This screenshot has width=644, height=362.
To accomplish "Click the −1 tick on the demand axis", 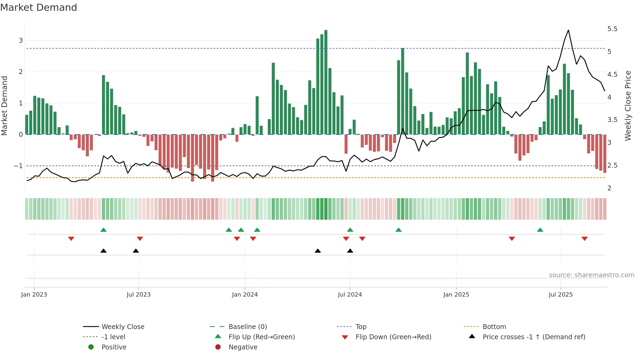I will click(19, 166).
